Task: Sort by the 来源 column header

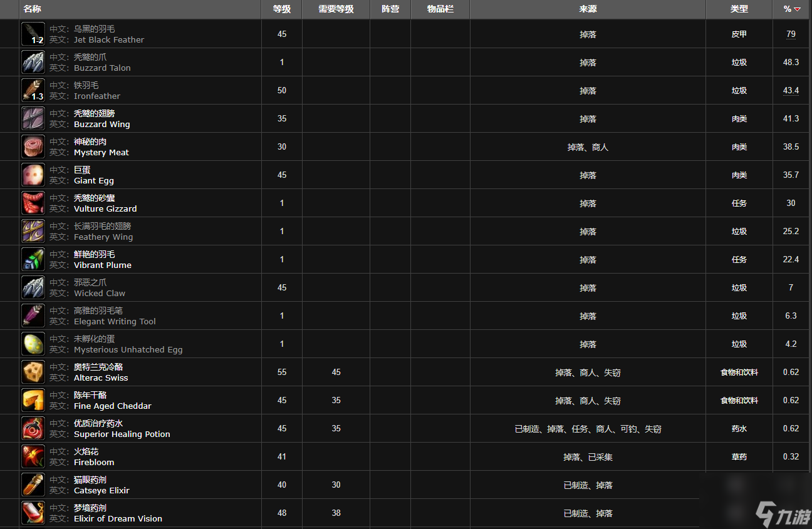Action: pos(588,9)
